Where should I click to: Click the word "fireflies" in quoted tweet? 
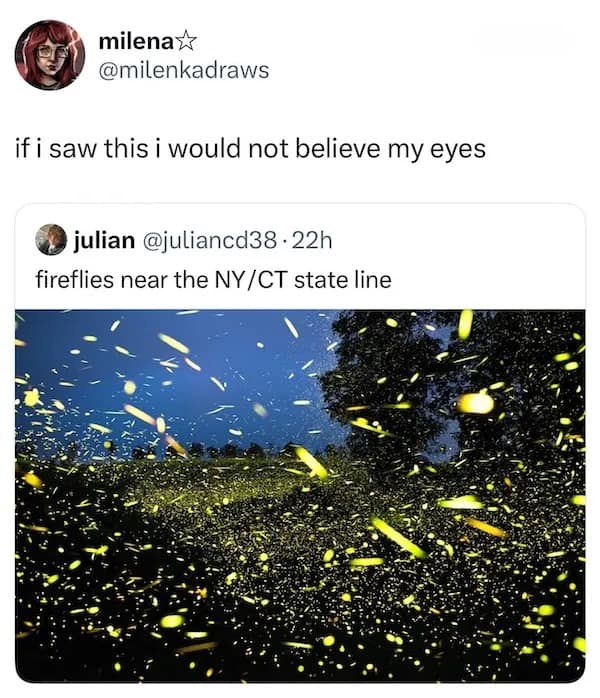pos(74,279)
